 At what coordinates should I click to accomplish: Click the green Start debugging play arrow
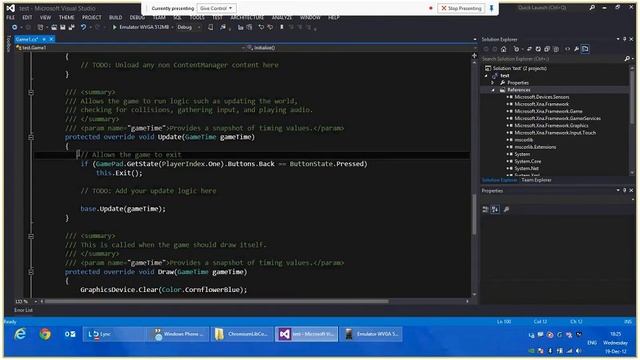click(115, 27)
